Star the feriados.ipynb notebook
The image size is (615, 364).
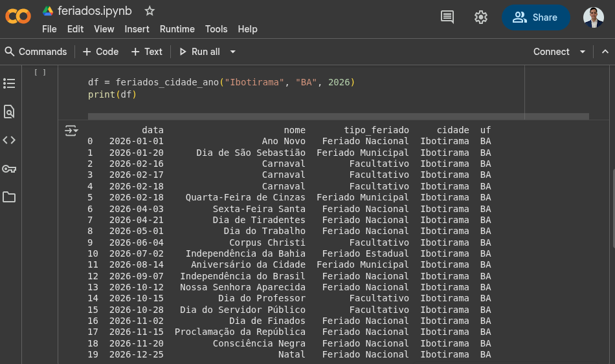[x=150, y=11]
